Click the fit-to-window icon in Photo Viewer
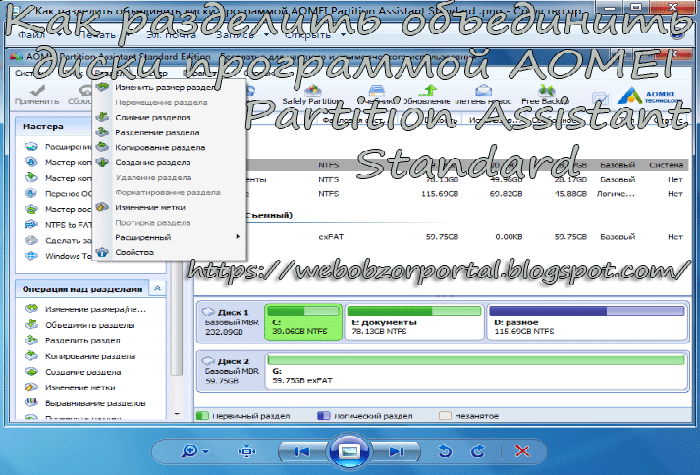Screen dimensions: 700x475 (x=247, y=451)
